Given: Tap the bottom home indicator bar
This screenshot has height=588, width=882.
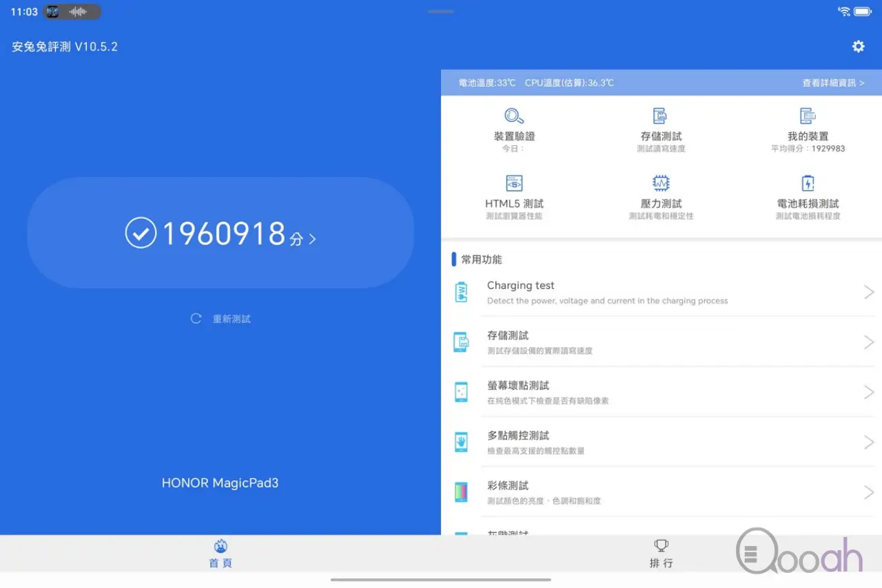Looking at the screenshot, I should tap(441, 580).
